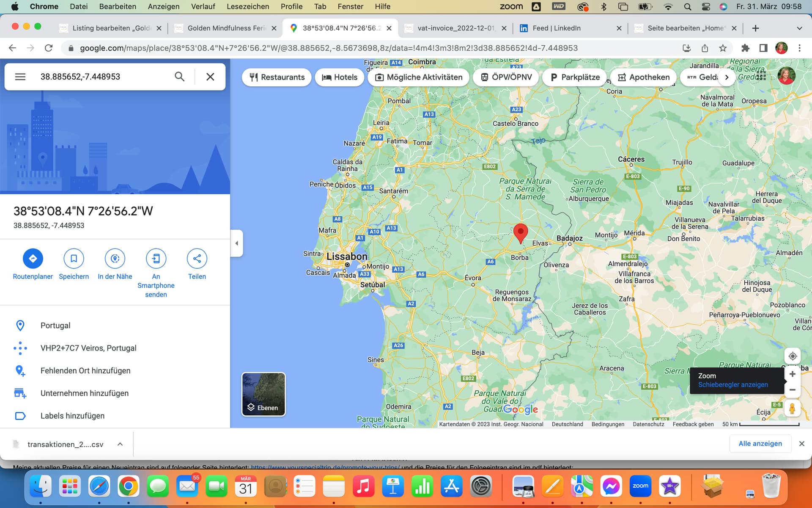Open the Chrome extensions puzzle icon
This screenshot has width=812, height=508.
(745, 48)
